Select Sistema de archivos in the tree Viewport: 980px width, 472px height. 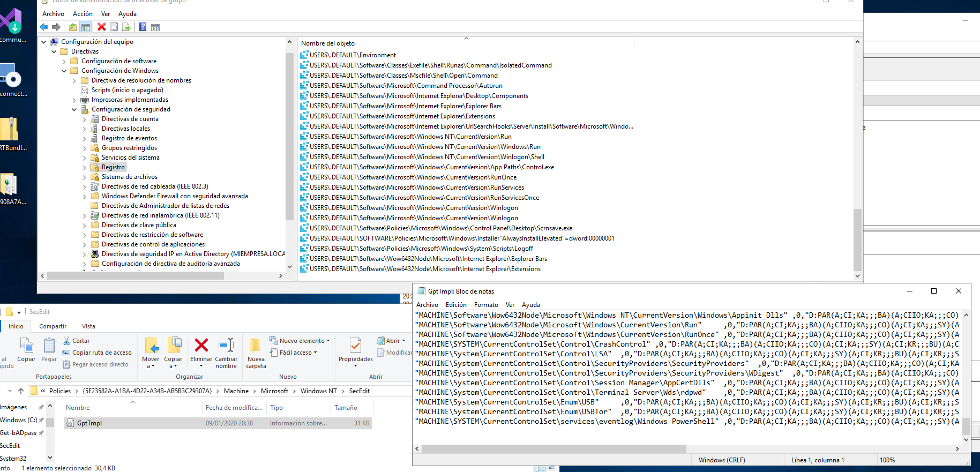(129, 177)
